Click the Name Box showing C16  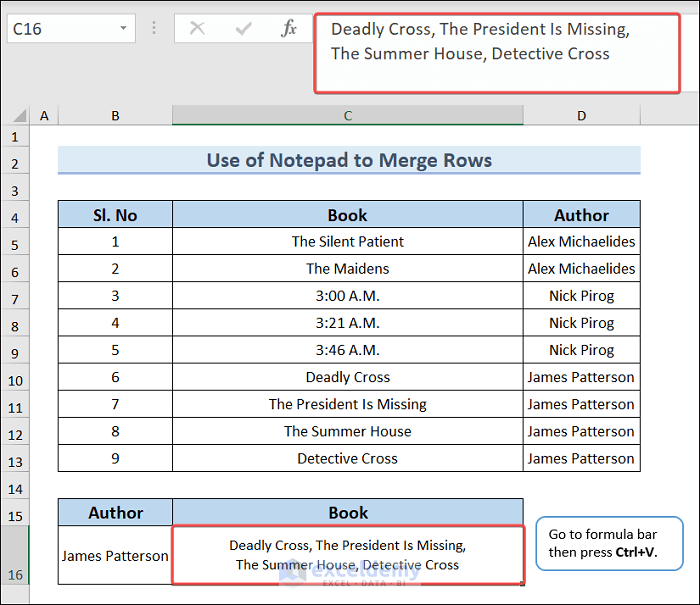(x=60, y=29)
